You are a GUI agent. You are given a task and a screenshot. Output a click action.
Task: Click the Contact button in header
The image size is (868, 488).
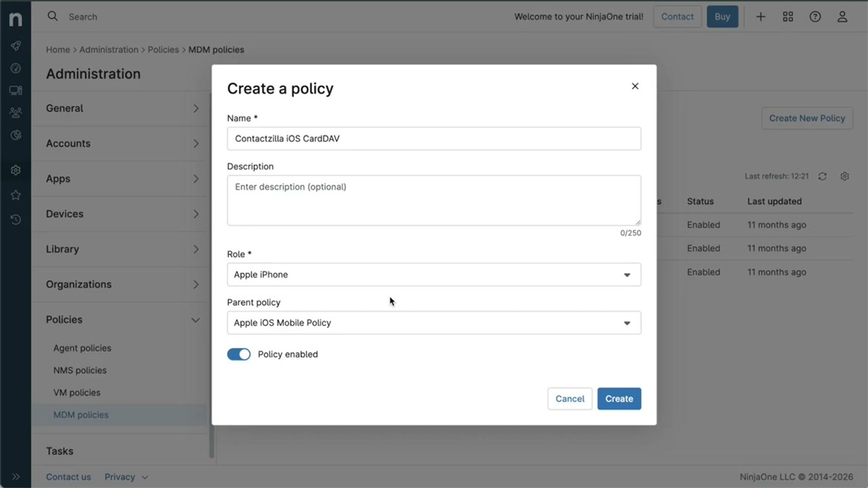click(x=677, y=17)
